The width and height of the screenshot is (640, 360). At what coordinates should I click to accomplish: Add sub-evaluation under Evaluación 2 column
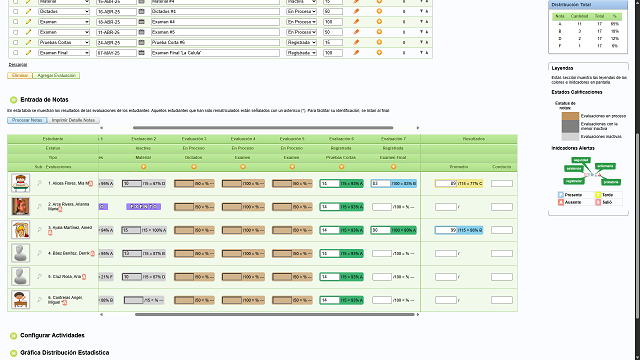click(143, 167)
